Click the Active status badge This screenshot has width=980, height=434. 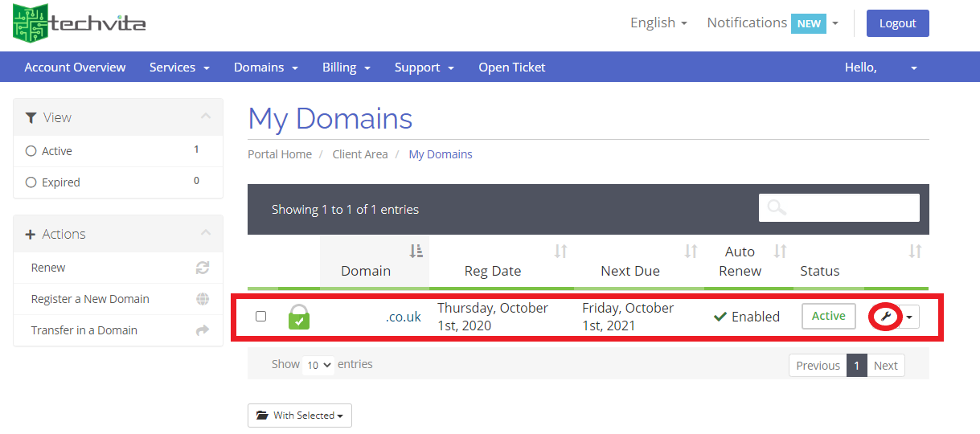pos(829,316)
